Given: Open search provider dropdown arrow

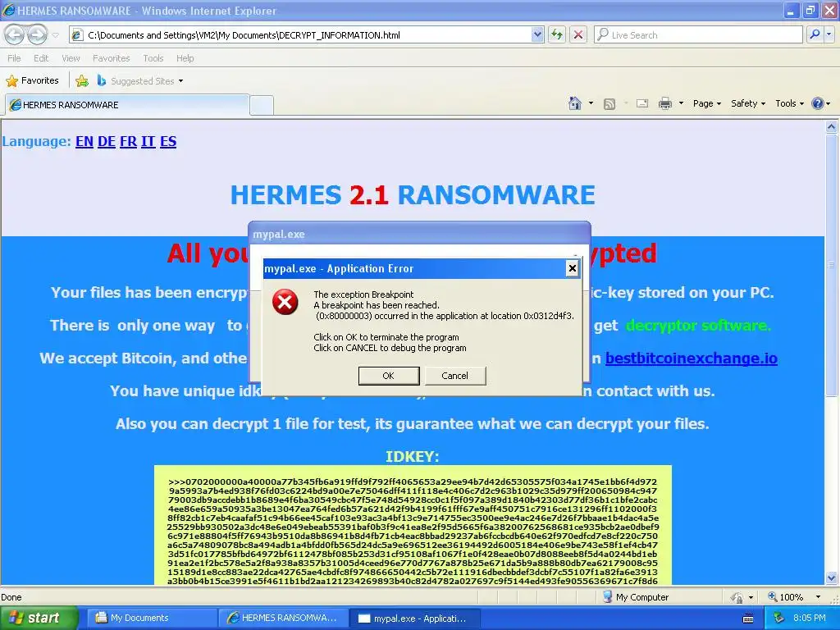Looking at the screenshot, I should pyautogui.click(x=829, y=34).
